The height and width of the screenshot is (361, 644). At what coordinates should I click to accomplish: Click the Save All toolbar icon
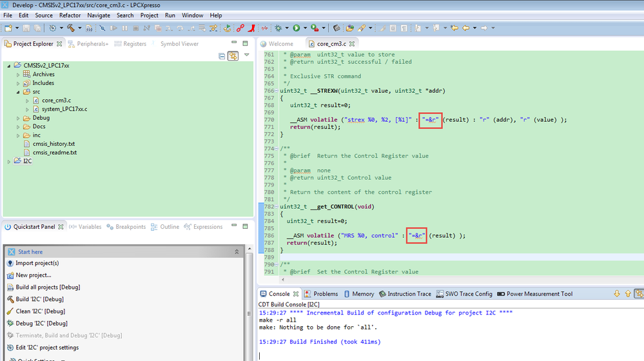click(37, 28)
